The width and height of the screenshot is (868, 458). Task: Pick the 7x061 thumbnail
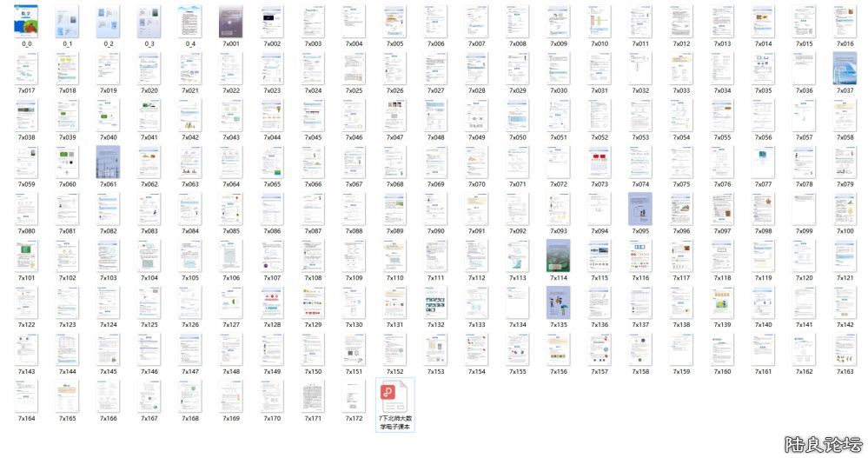click(x=108, y=162)
